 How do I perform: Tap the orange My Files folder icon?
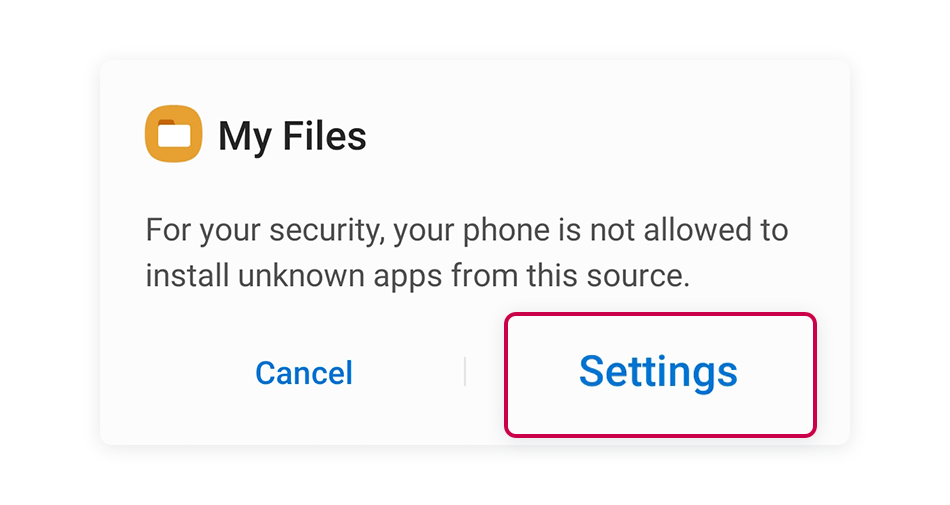coord(173,134)
